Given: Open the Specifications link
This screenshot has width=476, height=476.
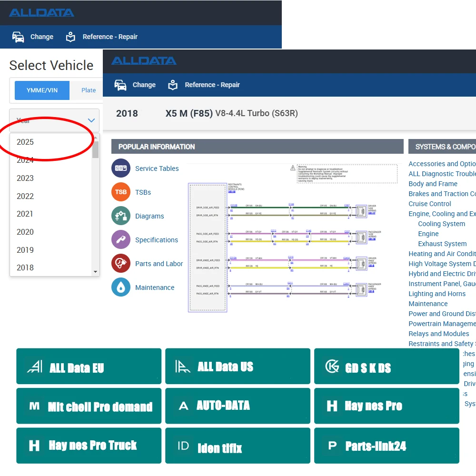Looking at the screenshot, I should (x=156, y=240).
